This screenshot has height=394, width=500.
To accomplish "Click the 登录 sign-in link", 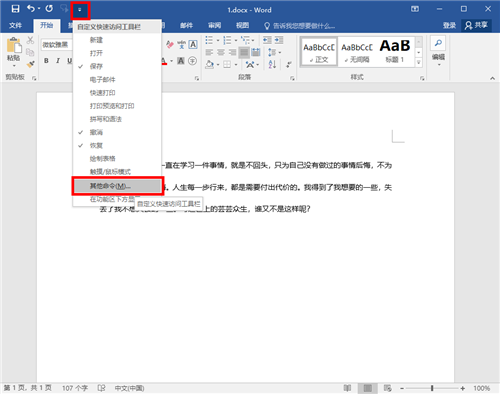I will 449,26.
